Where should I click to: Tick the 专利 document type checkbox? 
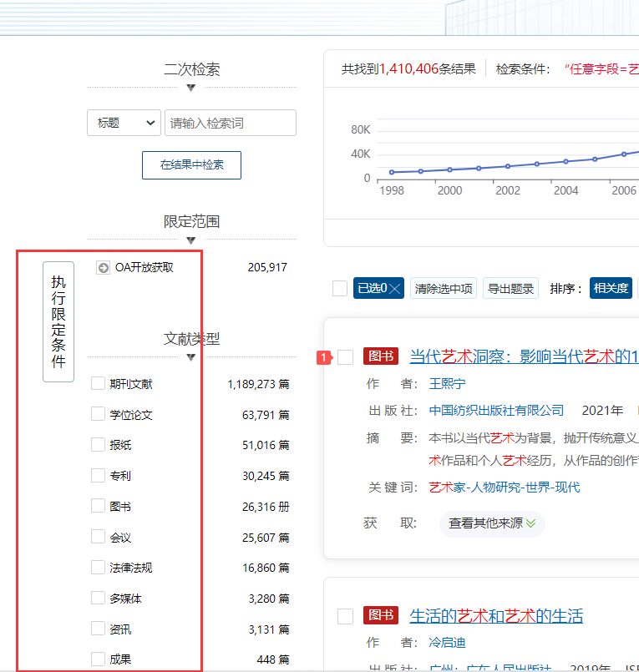(x=98, y=476)
